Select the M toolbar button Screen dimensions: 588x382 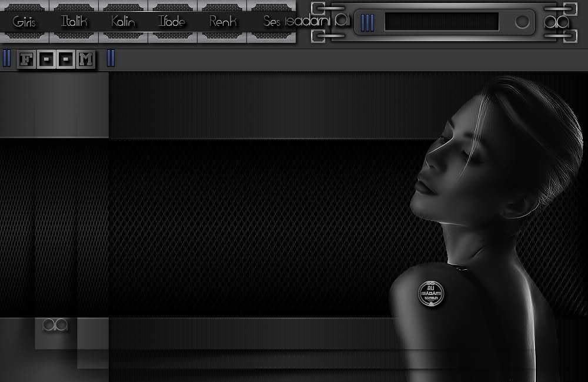(85, 59)
